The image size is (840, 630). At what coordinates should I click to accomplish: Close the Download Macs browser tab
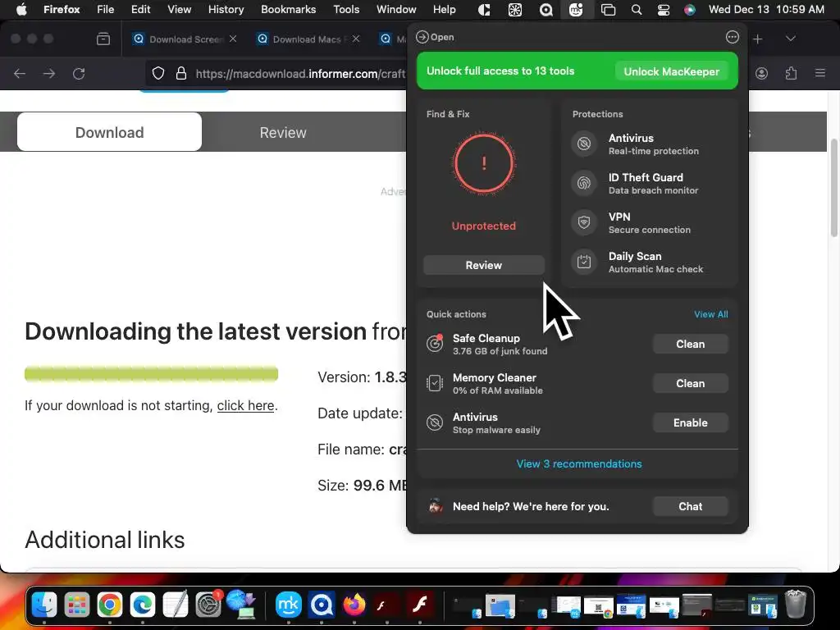click(x=356, y=39)
